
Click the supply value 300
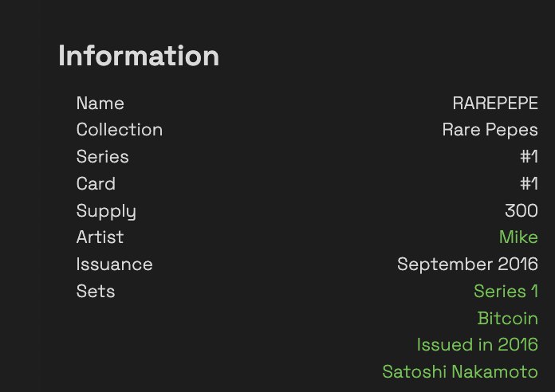522,211
